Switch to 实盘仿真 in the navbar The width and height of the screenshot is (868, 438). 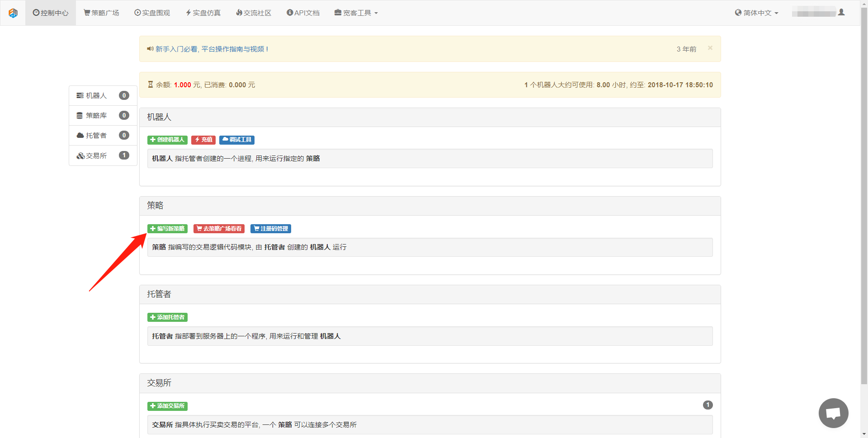(203, 13)
